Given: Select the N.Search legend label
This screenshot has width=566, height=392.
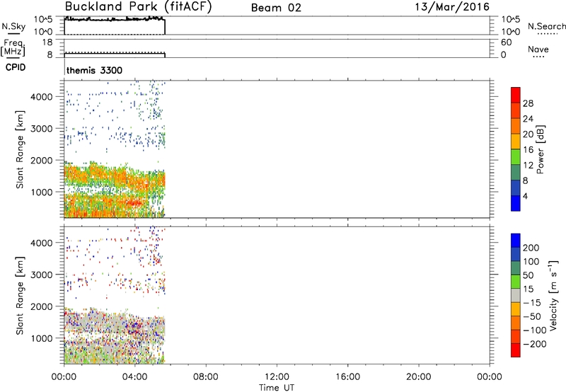Looking at the screenshot, I should 546,26.
